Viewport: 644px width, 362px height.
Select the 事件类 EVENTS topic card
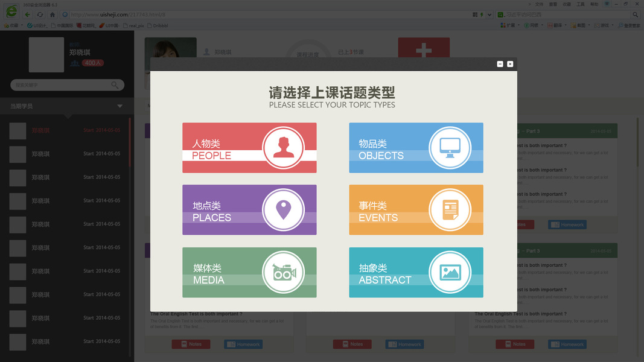416,210
